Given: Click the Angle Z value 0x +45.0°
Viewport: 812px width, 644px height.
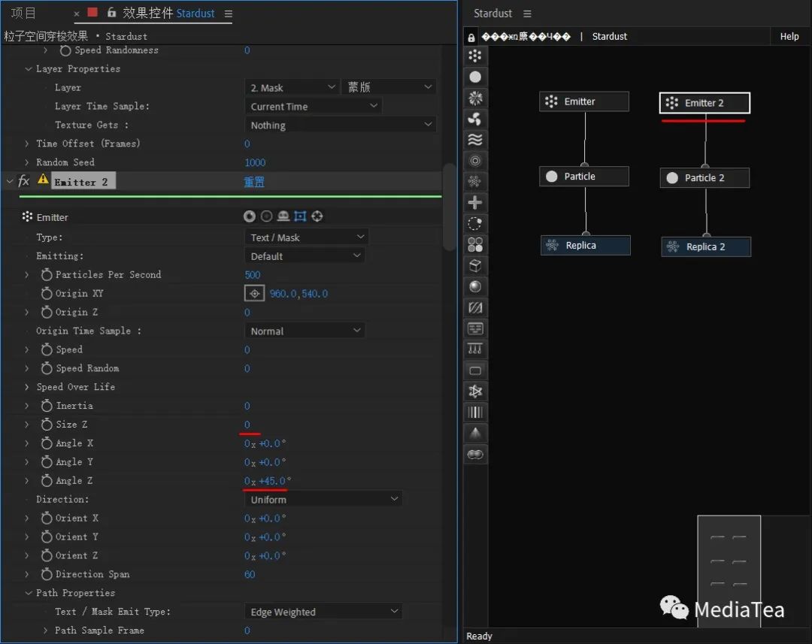Looking at the screenshot, I should click(268, 480).
